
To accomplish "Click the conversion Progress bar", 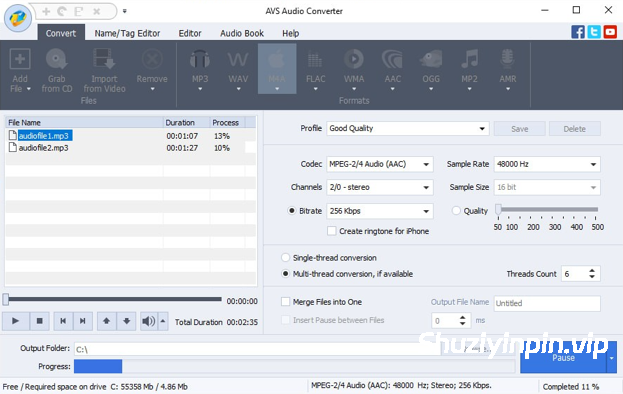I will pos(294,366).
